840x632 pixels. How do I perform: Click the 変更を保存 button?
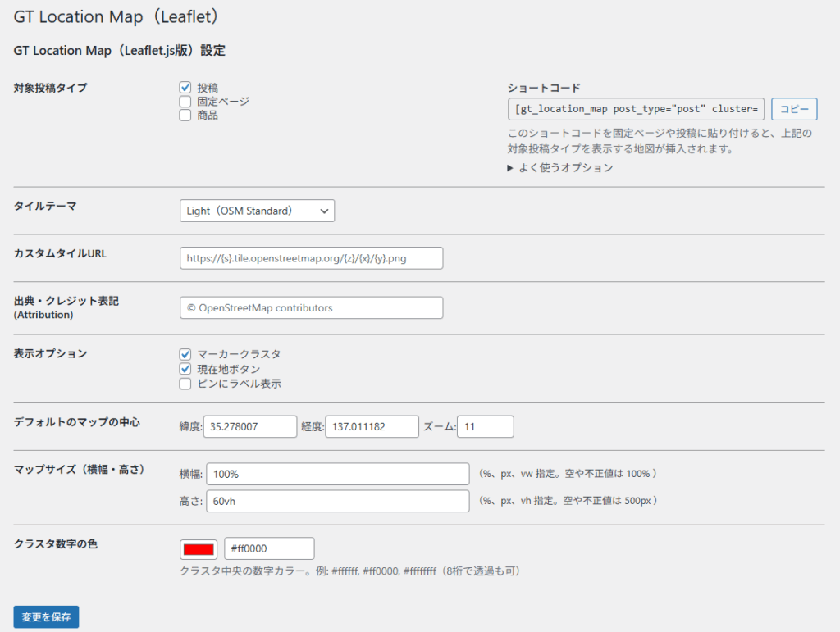pyautogui.click(x=46, y=616)
